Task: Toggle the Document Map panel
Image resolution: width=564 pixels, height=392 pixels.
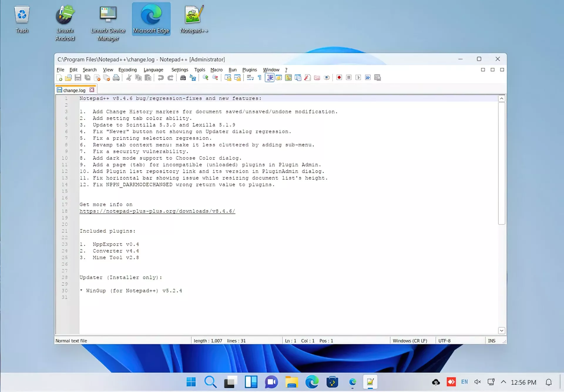Action: point(288,78)
